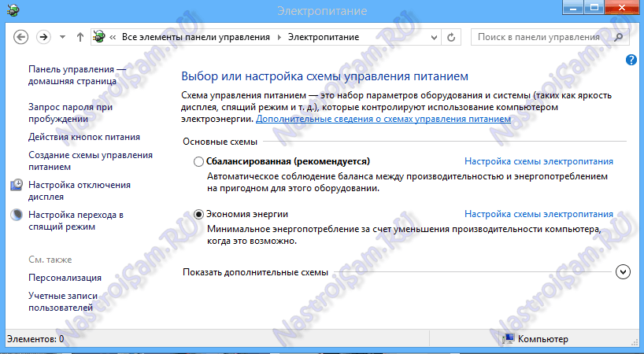Click the Все элементы панели управления breadcrumb
Screen dimensions: 644x354
point(195,37)
